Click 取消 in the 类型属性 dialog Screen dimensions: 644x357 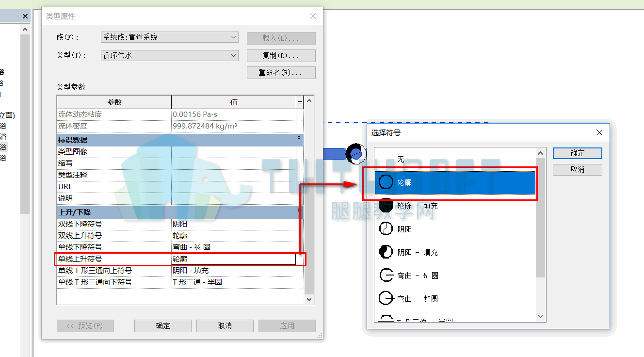[x=225, y=325]
